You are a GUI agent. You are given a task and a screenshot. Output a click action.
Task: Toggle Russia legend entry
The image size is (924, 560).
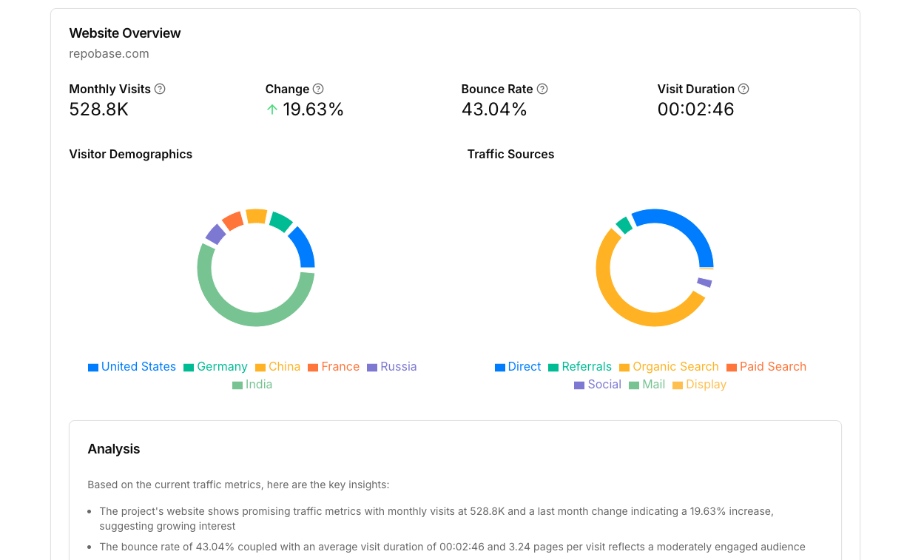[392, 367]
